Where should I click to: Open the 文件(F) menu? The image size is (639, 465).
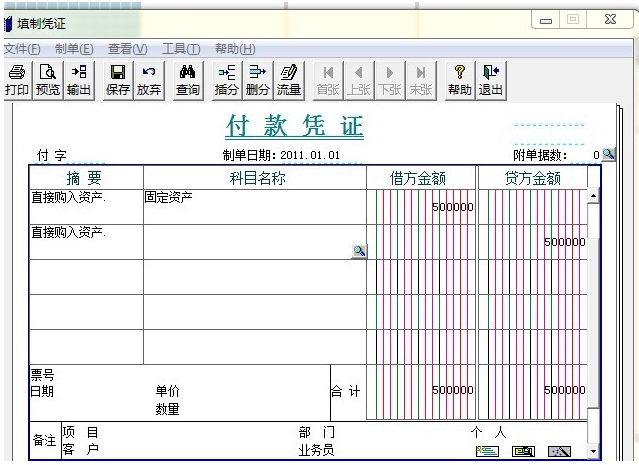(22, 49)
